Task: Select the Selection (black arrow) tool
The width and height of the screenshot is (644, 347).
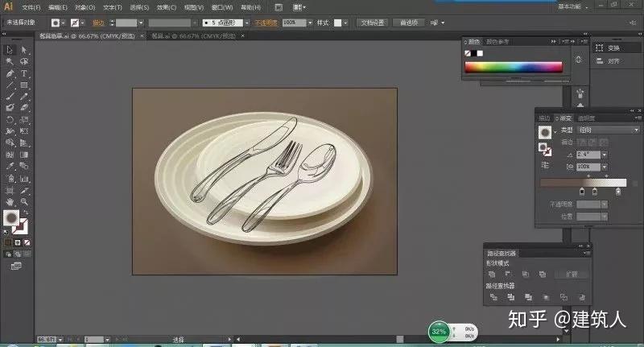Action: (x=10, y=50)
